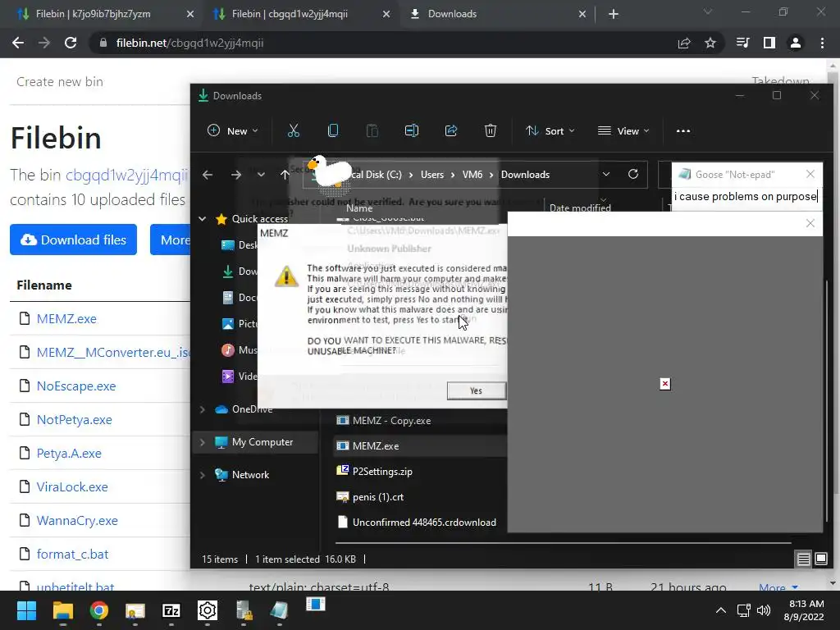Open File Explorer from taskbar
This screenshot has height=630, width=840.
pyautogui.click(x=62, y=610)
